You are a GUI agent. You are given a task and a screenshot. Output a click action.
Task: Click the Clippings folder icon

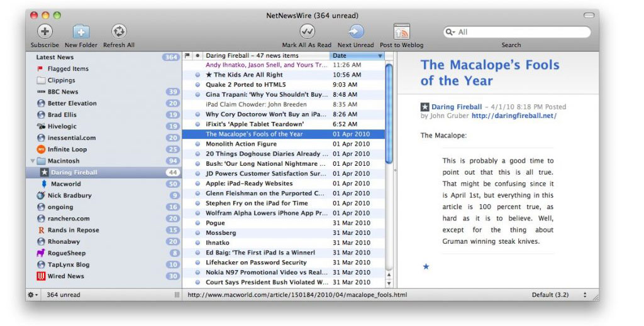click(x=41, y=80)
